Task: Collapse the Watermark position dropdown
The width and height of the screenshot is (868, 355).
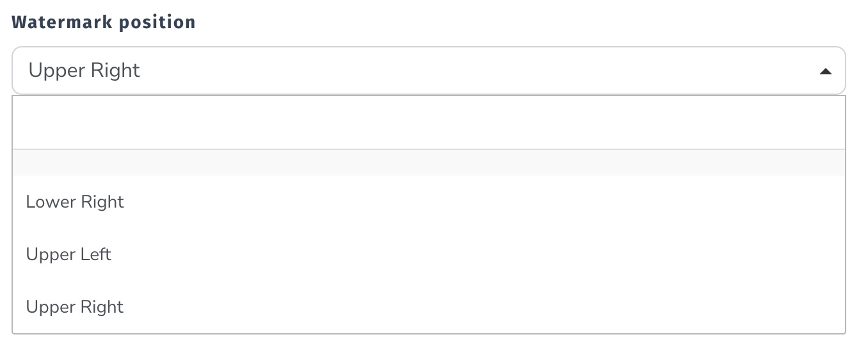Action: pos(825,71)
